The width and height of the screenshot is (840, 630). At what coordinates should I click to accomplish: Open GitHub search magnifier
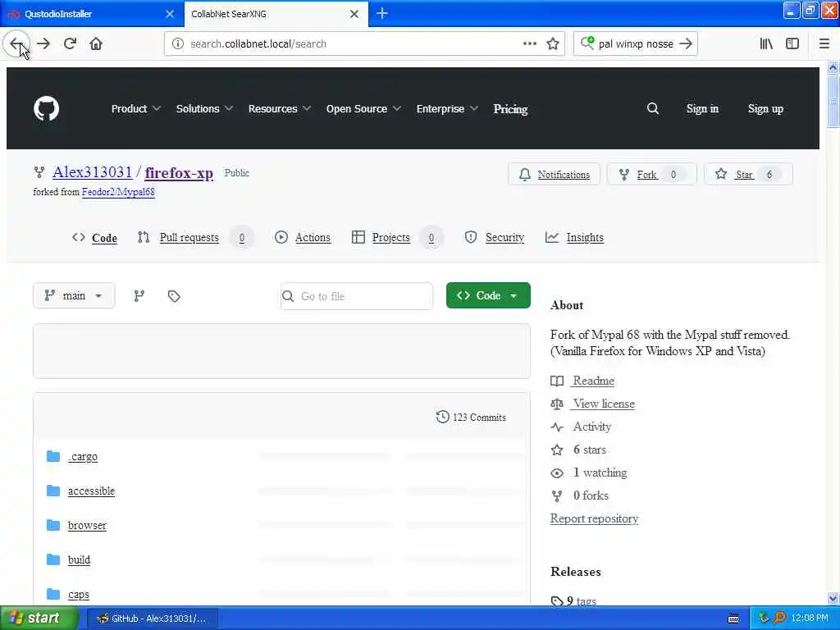(x=652, y=109)
